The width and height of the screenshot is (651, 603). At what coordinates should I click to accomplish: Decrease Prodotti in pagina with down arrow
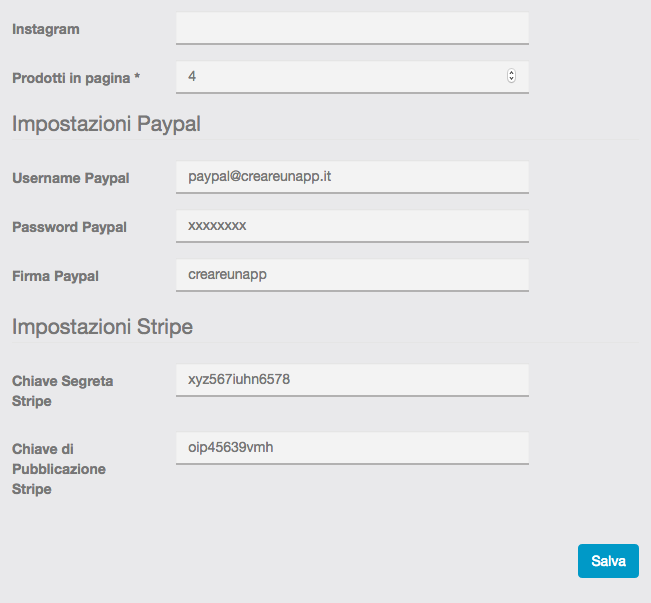[x=512, y=79]
